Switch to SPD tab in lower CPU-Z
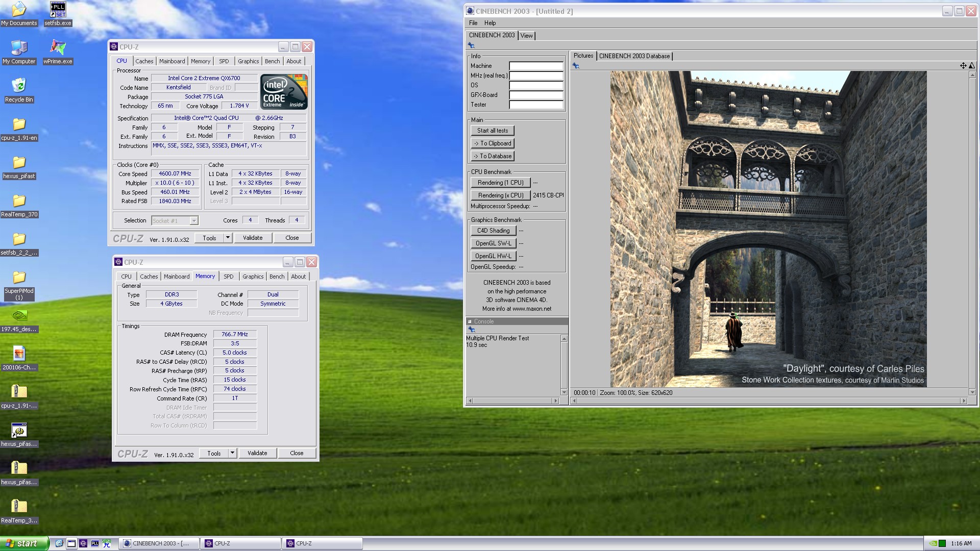The width and height of the screenshot is (980, 551). [x=228, y=277]
